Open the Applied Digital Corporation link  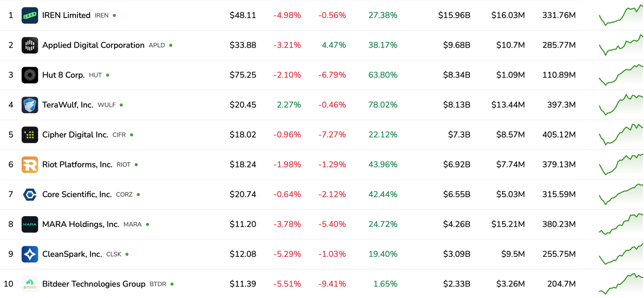pos(93,45)
